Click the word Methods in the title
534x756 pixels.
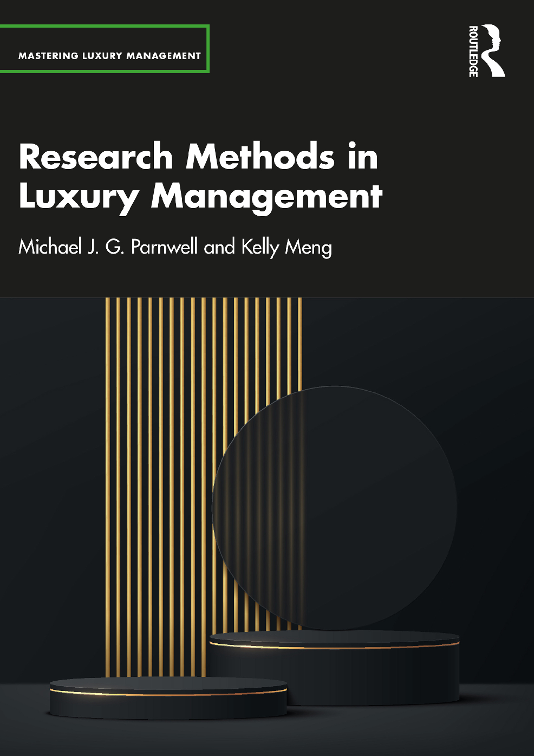(261, 157)
